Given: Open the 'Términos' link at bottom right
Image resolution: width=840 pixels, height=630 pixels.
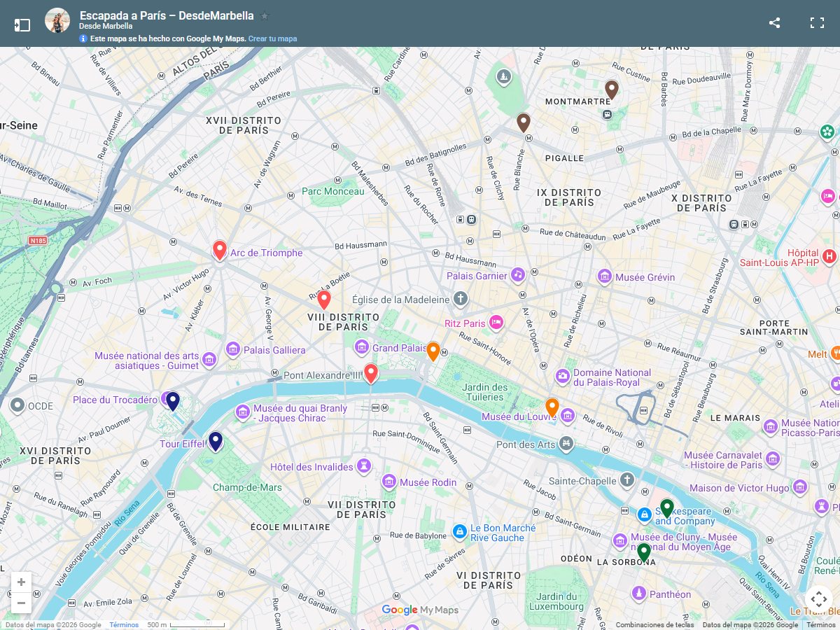Looking at the screenshot, I should coord(821,625).
